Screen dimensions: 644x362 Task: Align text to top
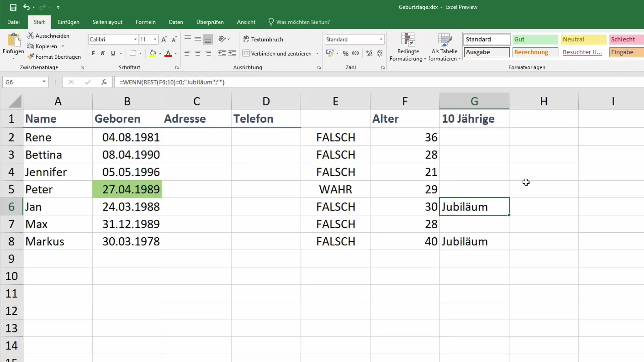click(x=188, y=39)
